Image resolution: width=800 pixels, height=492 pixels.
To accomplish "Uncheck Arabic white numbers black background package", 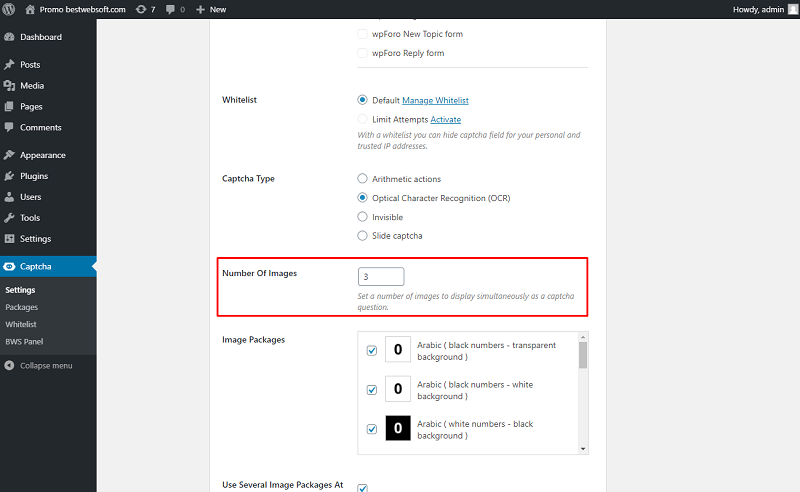I will coord(372,429).
